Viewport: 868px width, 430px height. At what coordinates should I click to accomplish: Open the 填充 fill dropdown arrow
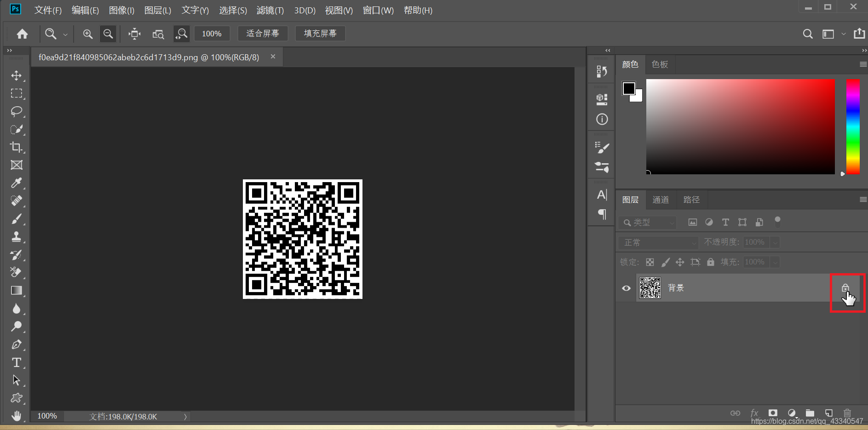(775, 262)
